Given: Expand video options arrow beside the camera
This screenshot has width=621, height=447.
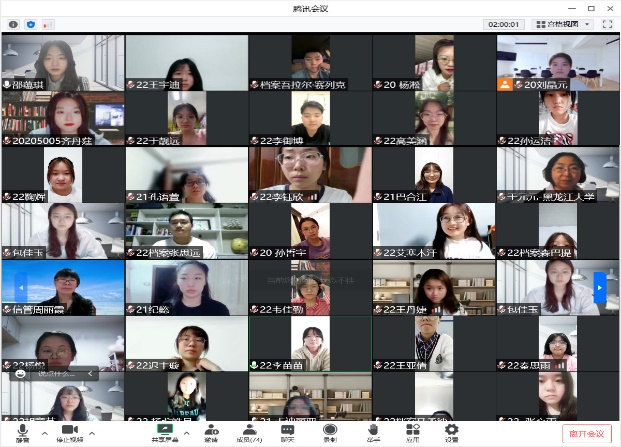Looking at the screenshot, I should click(x=92, y=433).
